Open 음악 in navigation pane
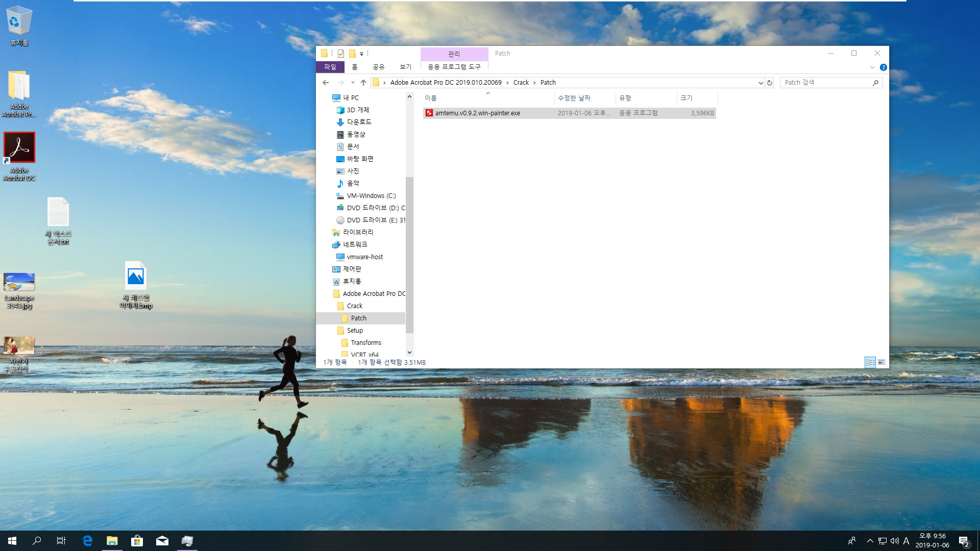 tap(348, 184)
